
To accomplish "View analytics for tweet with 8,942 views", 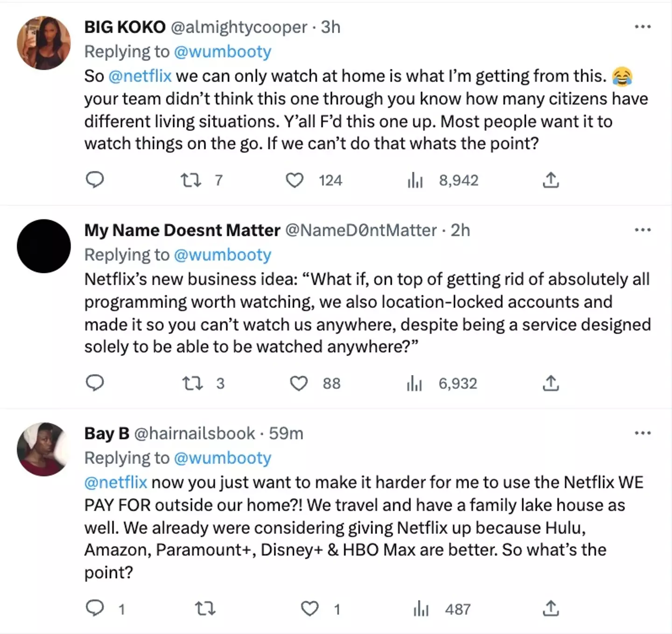I will click(415, 180).
